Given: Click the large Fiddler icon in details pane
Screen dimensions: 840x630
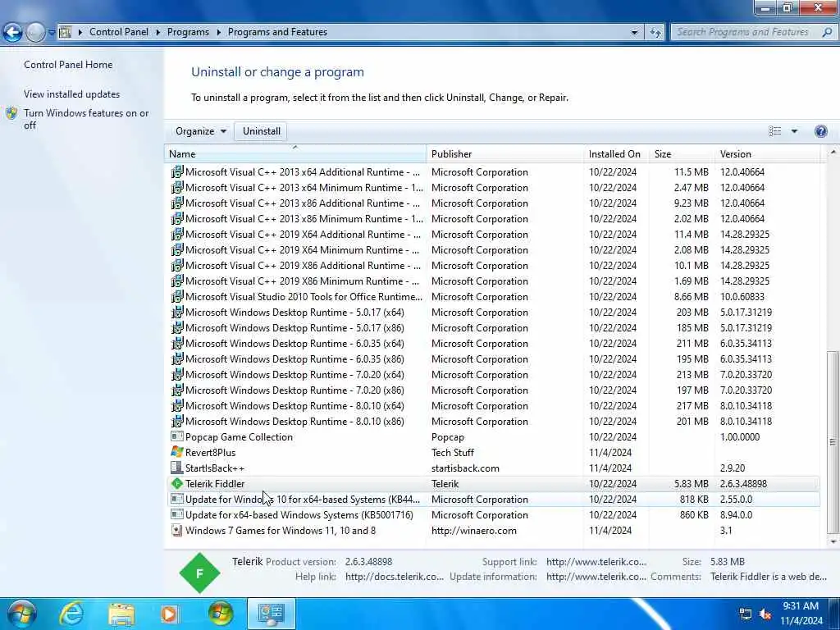Looking at the screenshot, I should (199, 573).
